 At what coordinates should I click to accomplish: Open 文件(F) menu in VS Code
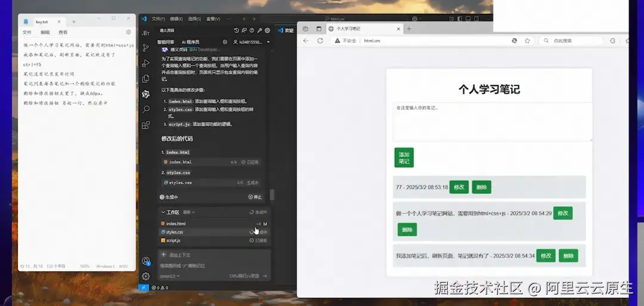[x=158, y=19]
